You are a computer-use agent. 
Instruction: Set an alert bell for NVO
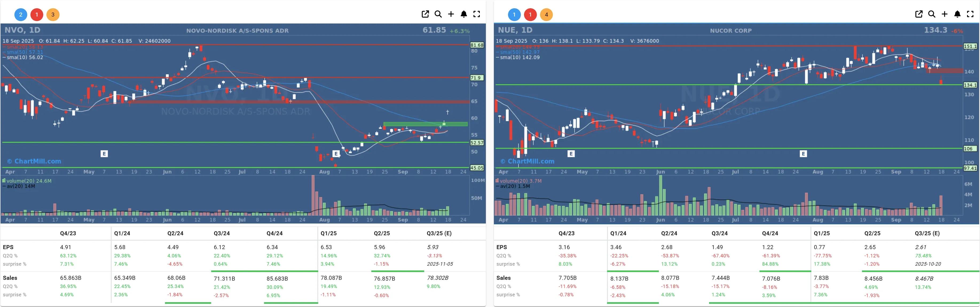point(464,14)
